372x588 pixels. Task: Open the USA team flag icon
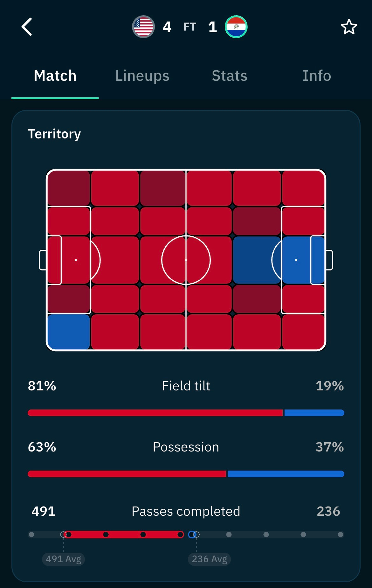pyautogui.click(x=143, y=27)
